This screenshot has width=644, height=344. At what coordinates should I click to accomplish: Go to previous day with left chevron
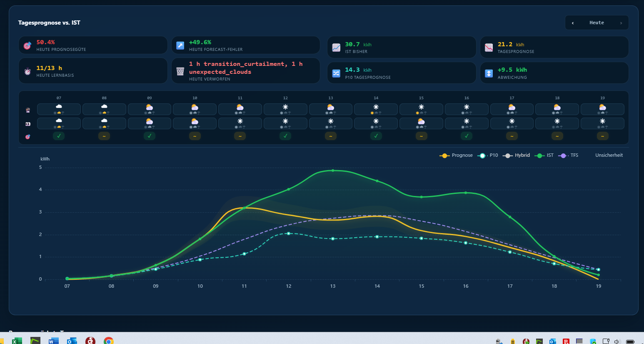coord(573,23)
